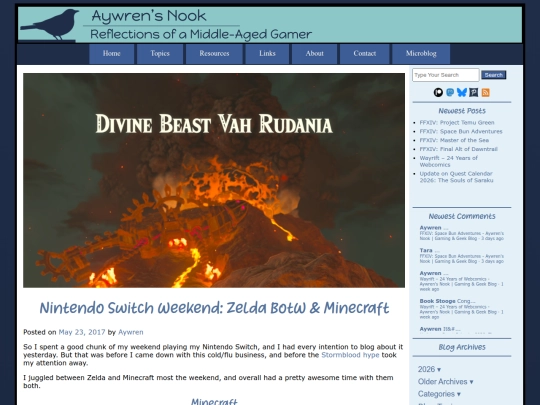The image size is (540, 405).
Task: Open the FFXIV: Final Alt of Dawntrail post
Action: pyautogui.click(x=458, y=149)
